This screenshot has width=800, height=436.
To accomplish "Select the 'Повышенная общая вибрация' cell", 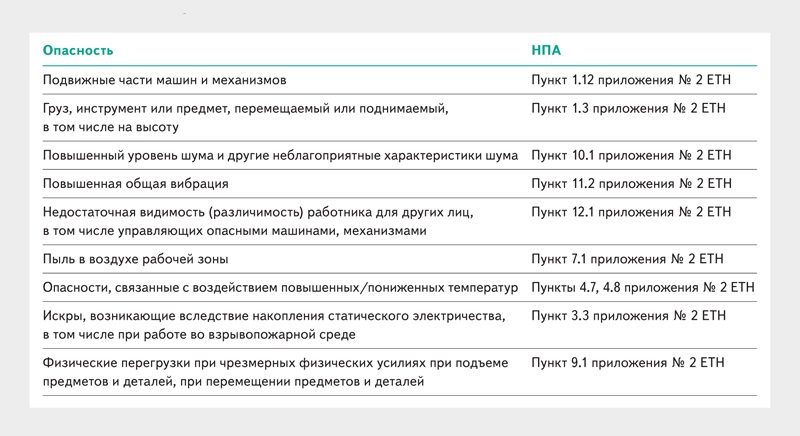I will click(x=136, y=184).
